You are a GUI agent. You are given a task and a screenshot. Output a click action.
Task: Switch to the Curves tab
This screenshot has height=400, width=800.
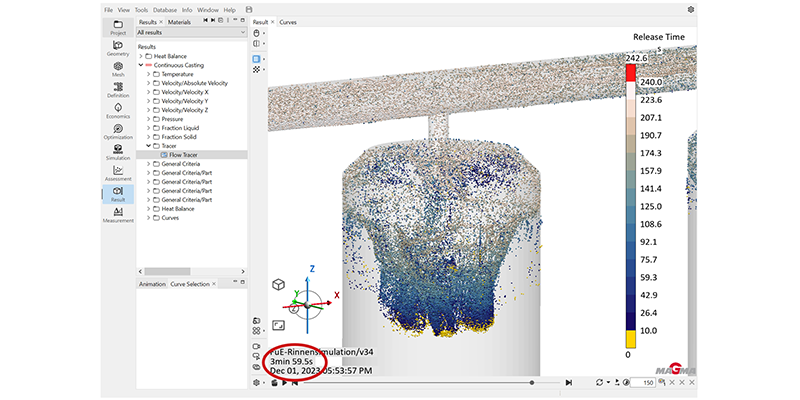click(288, 21)
